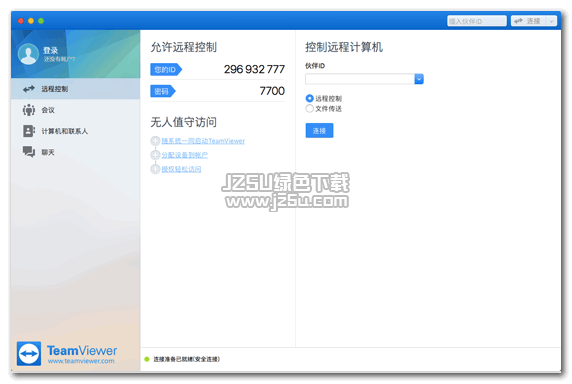This screenshot has width=572, height=384.
Task: Open 随系统一同启动TeamViewer link
Action: (x=203, y=141)
